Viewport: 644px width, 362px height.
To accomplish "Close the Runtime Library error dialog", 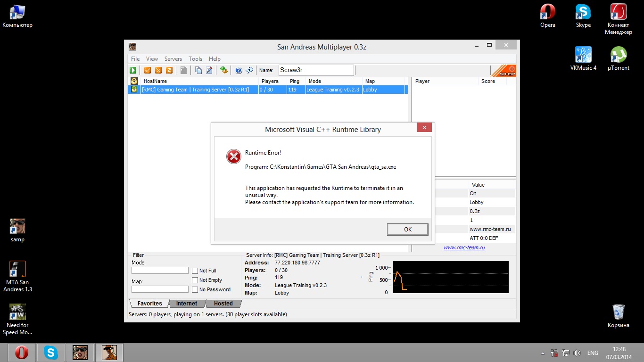I will coord(424,128).
